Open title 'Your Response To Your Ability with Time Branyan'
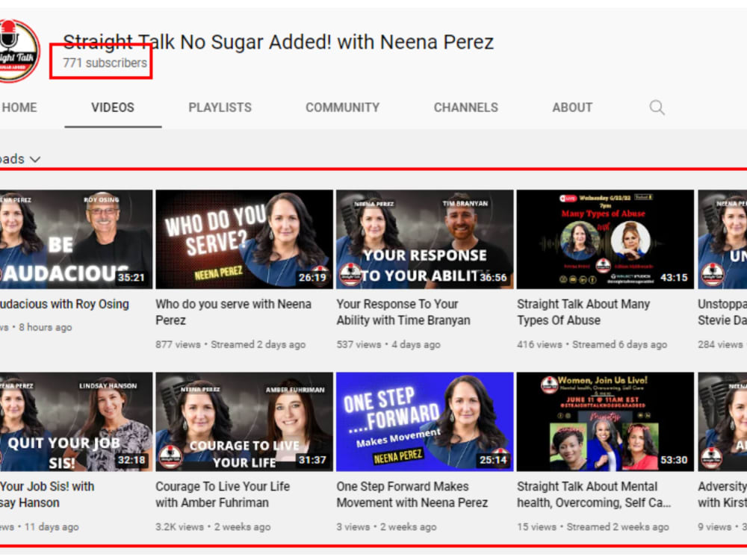Image resolution: width=747 pixels, height=560 pixels. (x=403, y=312)
